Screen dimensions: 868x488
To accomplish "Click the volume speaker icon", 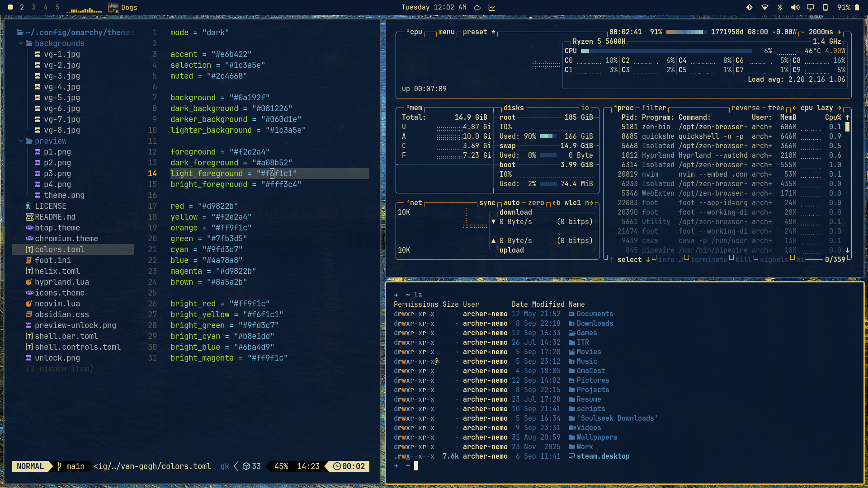I will 795,7.
